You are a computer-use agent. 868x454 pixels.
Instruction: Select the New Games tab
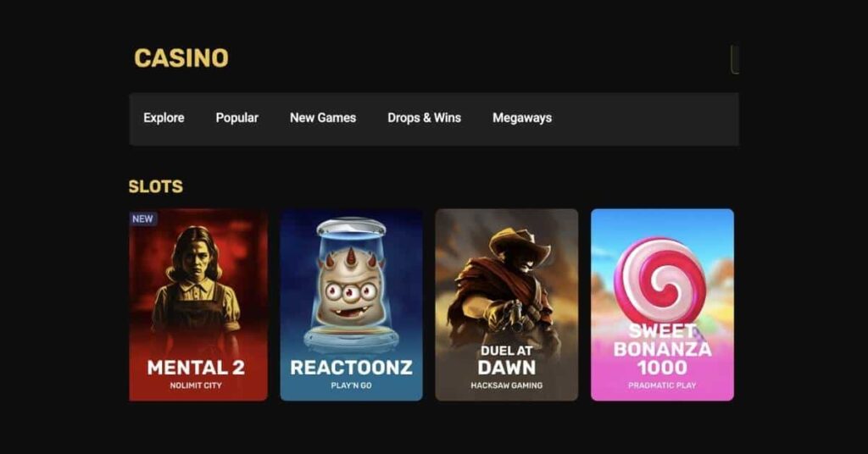pos(323,118)
